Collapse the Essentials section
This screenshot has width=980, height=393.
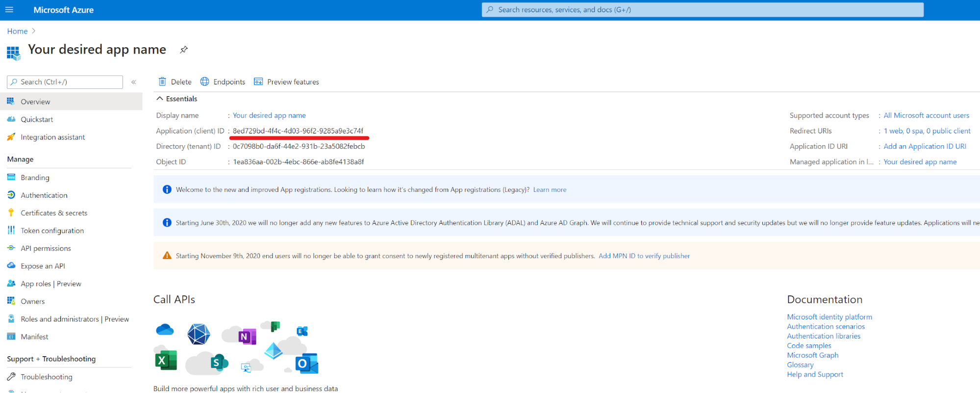point(160,99)
